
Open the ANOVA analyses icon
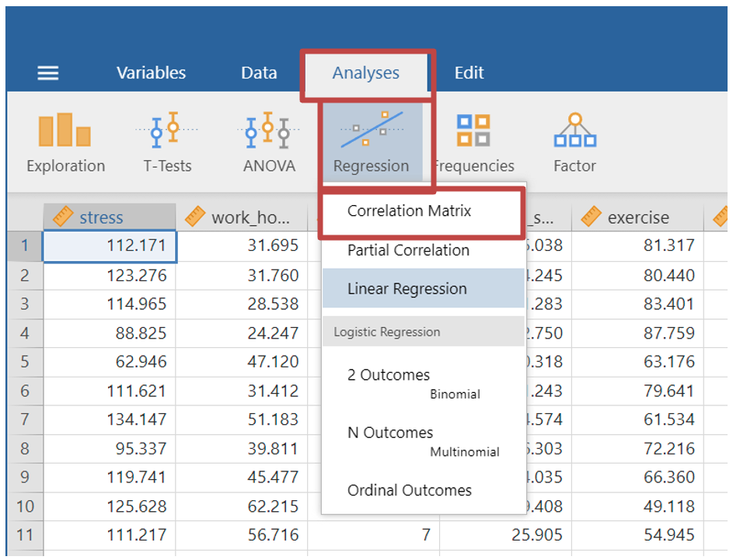pos(269,142)
